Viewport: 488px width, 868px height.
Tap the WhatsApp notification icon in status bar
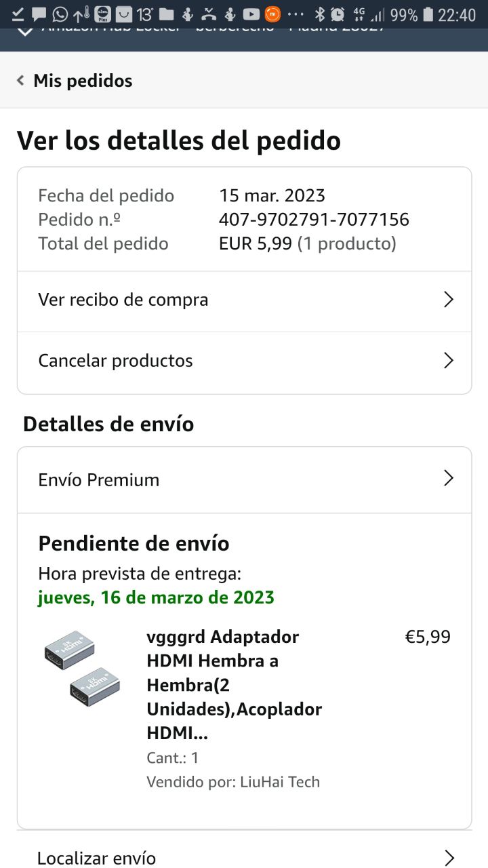(60, 14)
